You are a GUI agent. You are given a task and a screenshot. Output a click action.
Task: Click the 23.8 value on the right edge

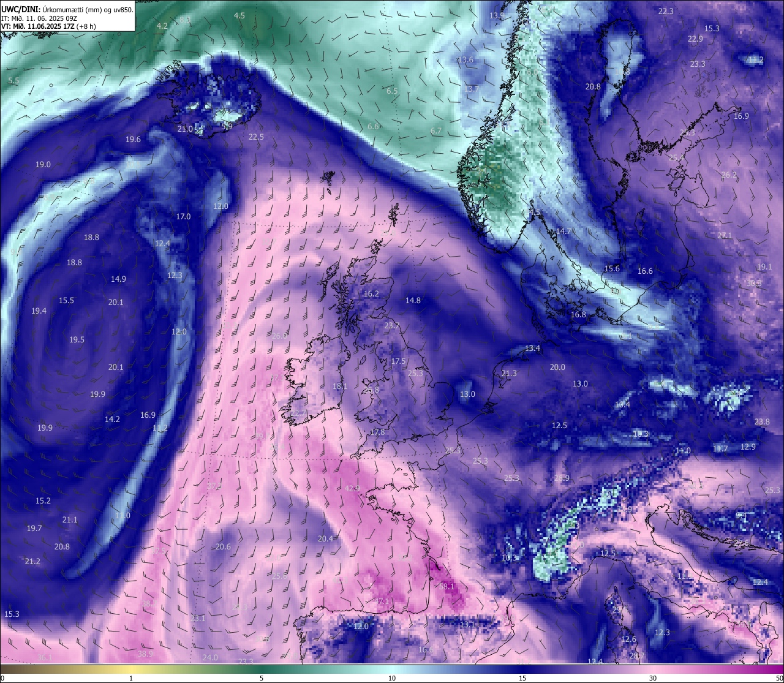click(x=762, y=421)
